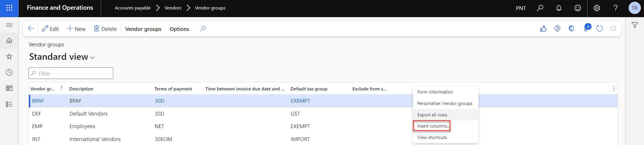
Task: Open Recent clock in sidebar
Action: [x=9, y=72]
